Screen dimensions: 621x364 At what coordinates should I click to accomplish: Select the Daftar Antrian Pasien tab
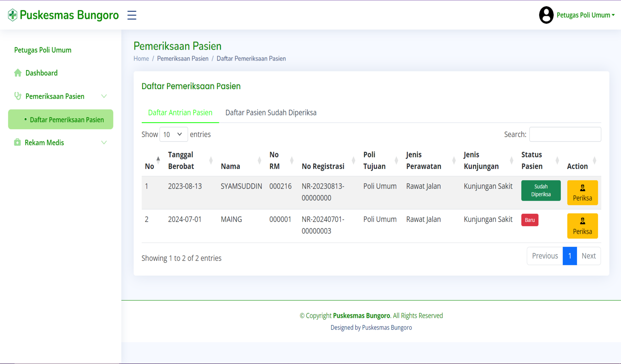(x=180, y=113)
